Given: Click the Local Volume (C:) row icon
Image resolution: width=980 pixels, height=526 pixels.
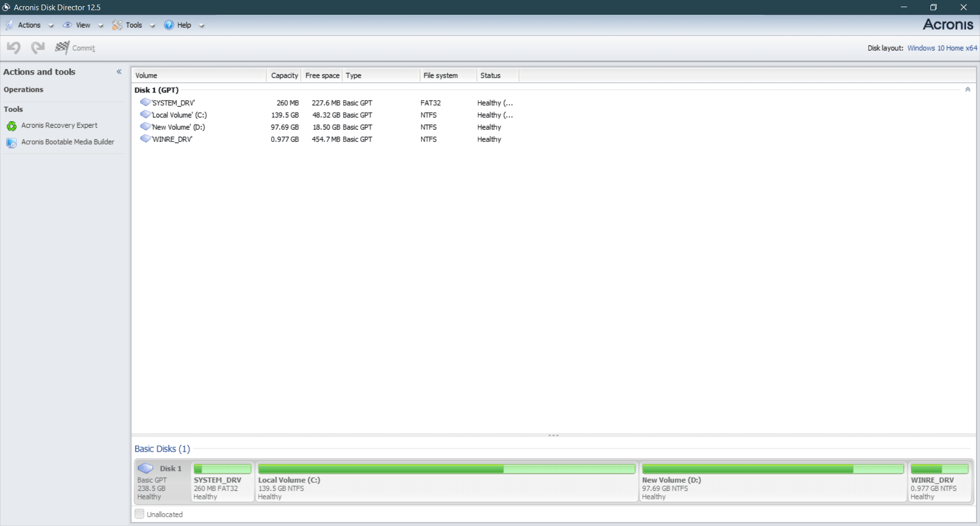Looking at the screenshot, I should pos(145,114).
